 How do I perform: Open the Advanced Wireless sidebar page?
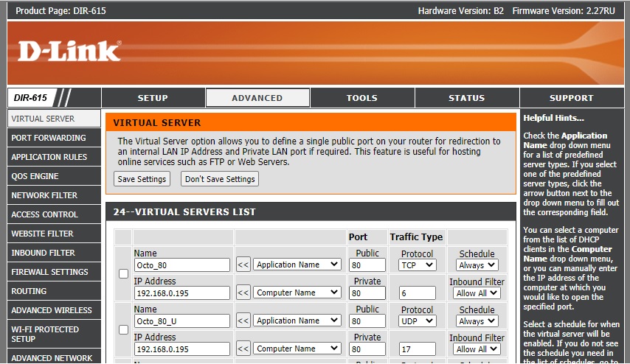pos(54,310)
